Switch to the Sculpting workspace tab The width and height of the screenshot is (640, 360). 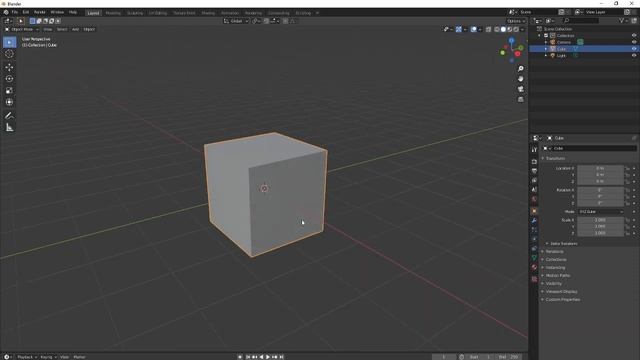135,13
